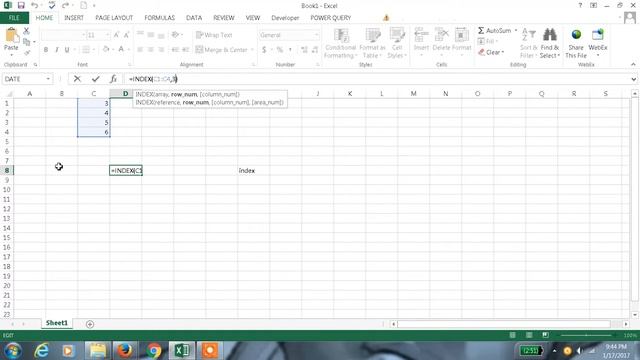
Task: Switch to Normal view in status bar
Action: (x=513, y=335)
